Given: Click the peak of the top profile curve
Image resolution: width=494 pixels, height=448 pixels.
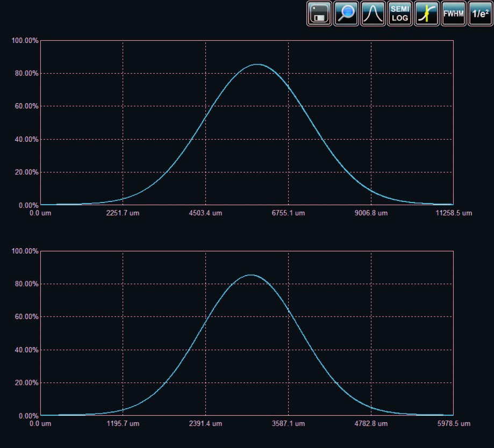Looking at the screenshot, I should click(x=258, y=64).
